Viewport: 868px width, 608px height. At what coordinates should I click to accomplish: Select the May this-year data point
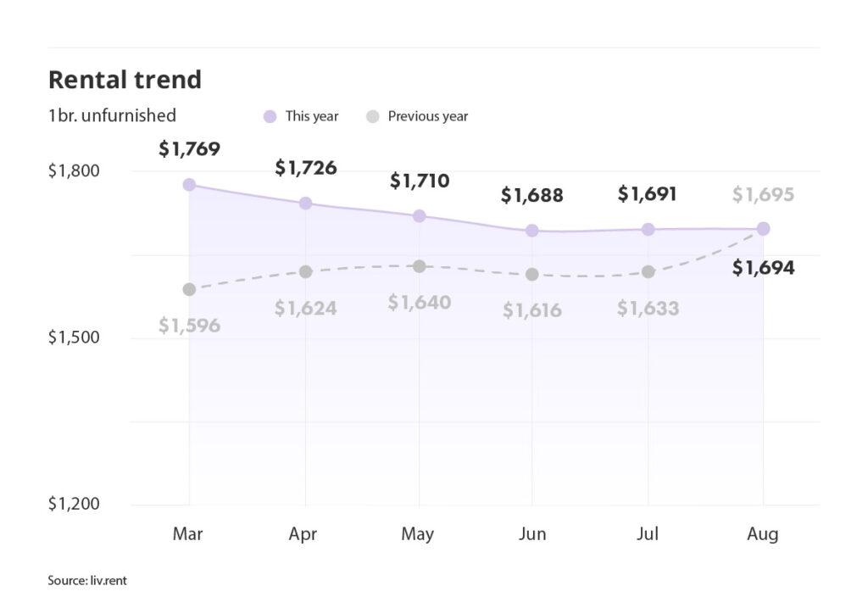(419, 216)
